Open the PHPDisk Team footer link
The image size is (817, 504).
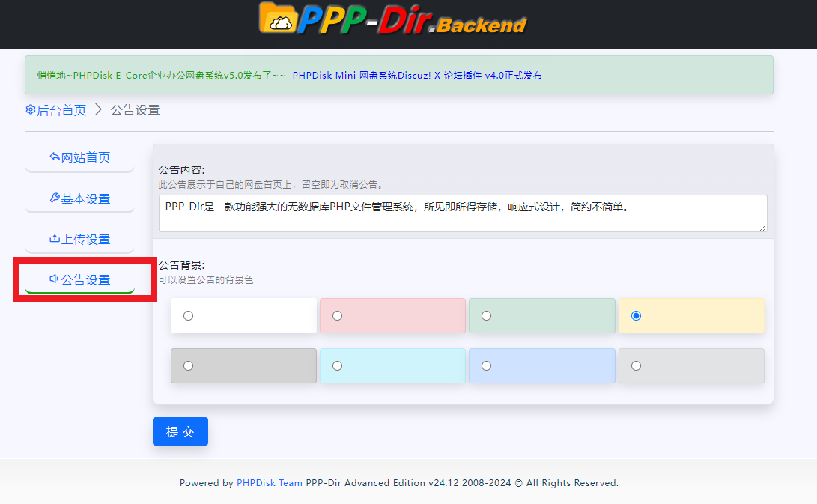[270, 483]
